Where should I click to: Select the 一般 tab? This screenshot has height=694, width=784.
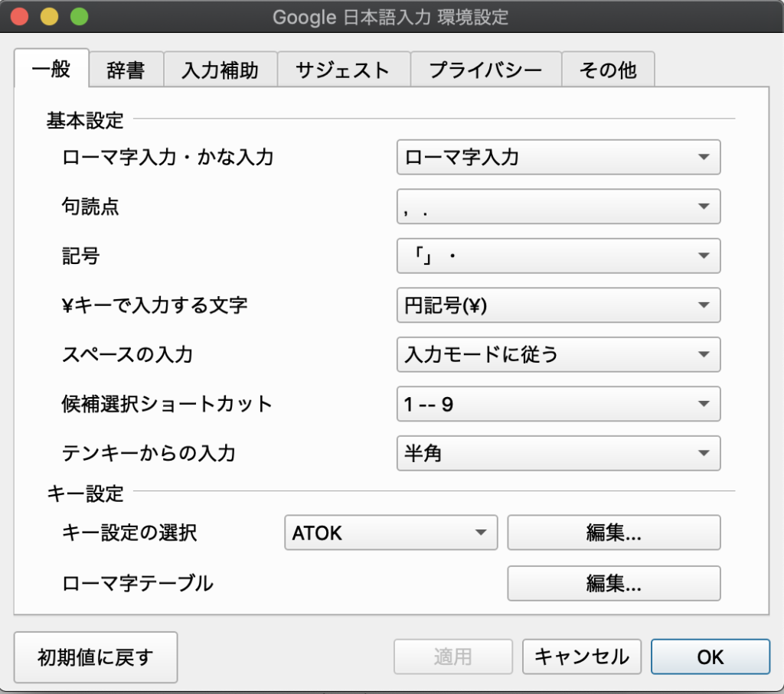[x=51, y=69]
